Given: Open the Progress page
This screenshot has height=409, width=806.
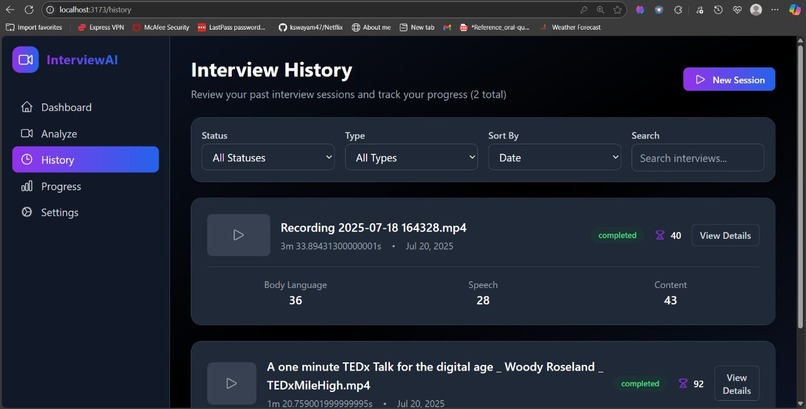Looking at the screenshot, I should tap(85, 186).
